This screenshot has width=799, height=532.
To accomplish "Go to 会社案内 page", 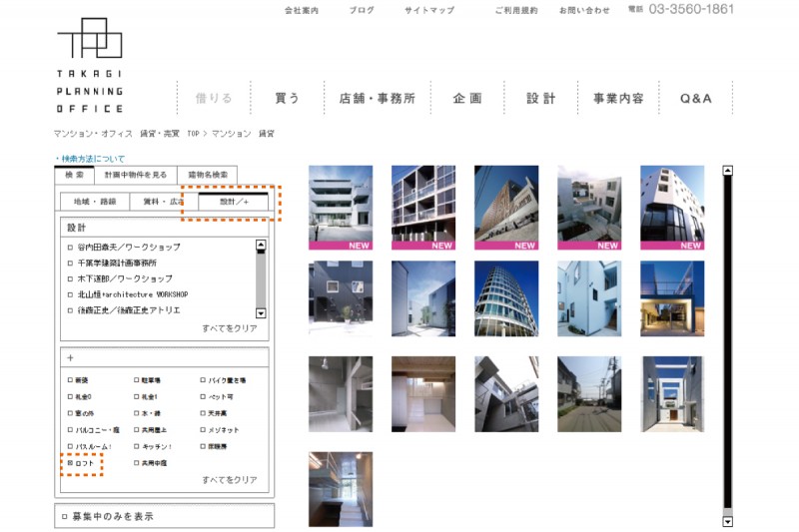I will tap(302, 10).
